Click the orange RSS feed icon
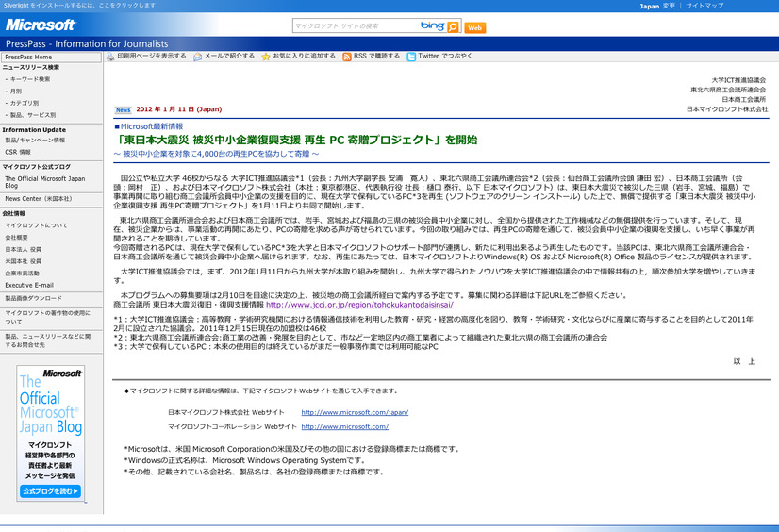Viewport: 779px width, 532px height. pyautogui.click(x=347, y=57)
